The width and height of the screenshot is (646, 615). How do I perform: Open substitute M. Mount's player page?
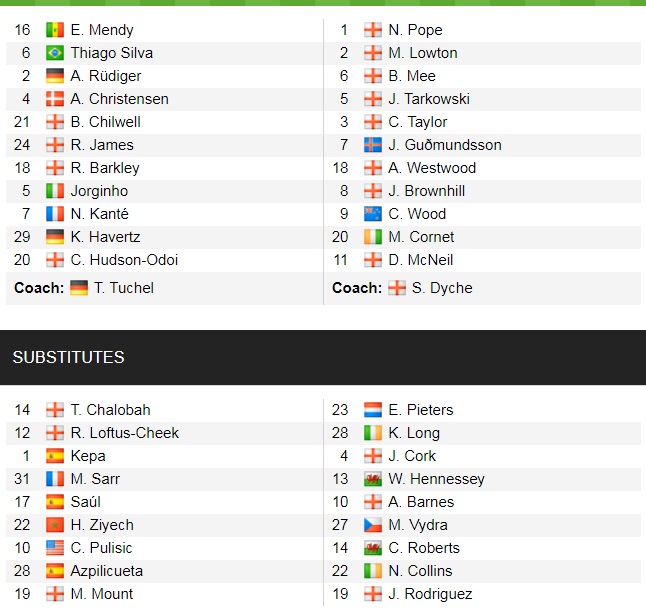coord(102,594)
